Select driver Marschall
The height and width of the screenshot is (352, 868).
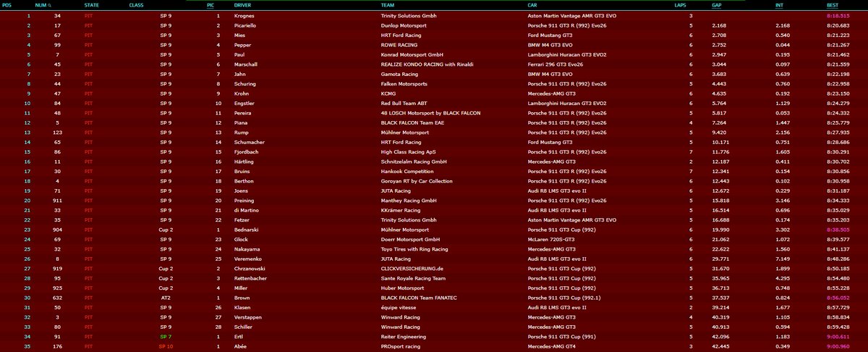point(247,64)
